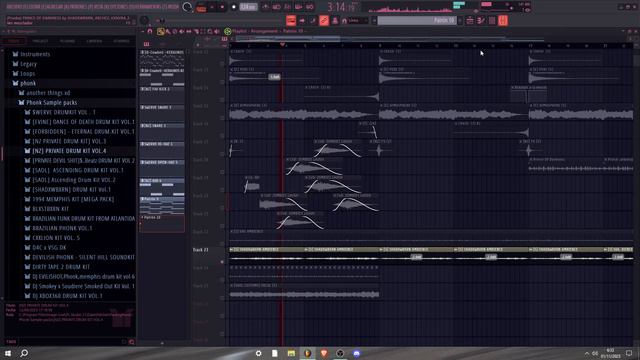The image size is (640, 360).
Task: Open the BLXSTBXRN KIT folder
Action: tap(51, 209)
